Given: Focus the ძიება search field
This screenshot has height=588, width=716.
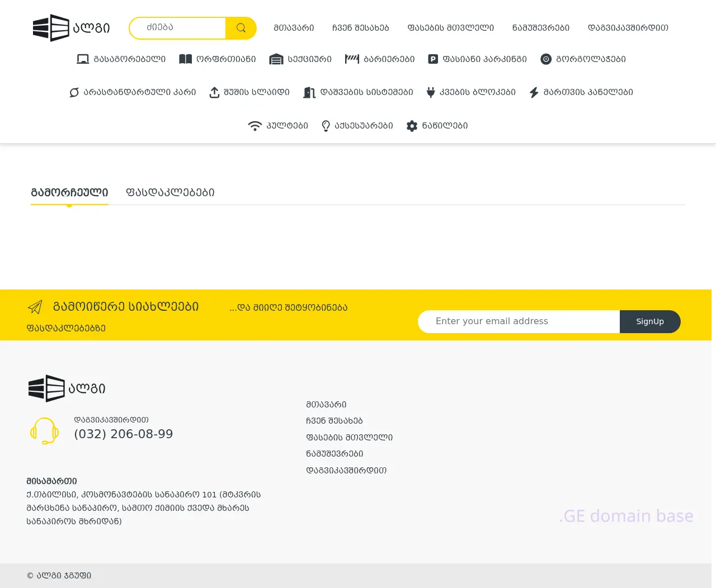Looking at the screenshot, I should pos(178,28).
